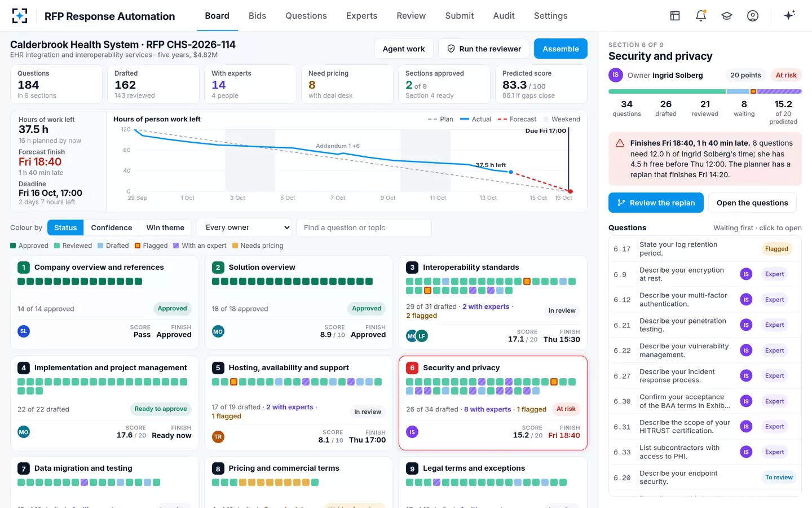
Task: Click 2 with experts in Interoperability standards card
Action: 486,306
